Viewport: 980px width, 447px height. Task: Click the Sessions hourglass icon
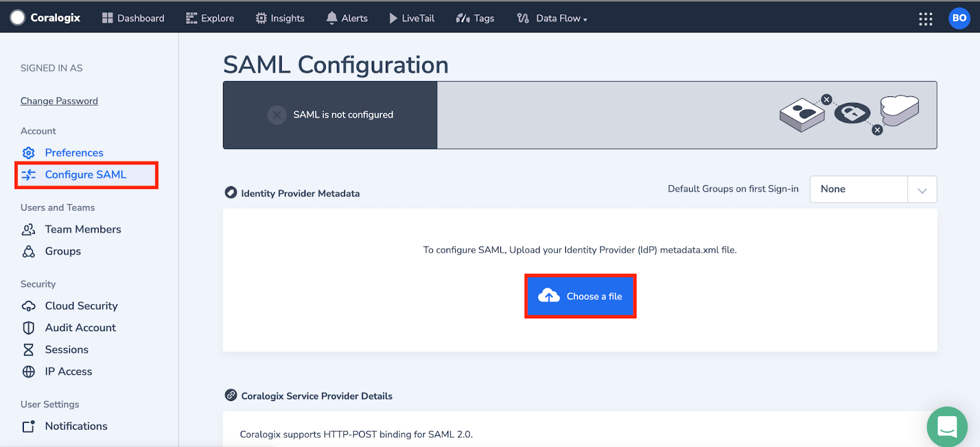(x=29, y=350)
